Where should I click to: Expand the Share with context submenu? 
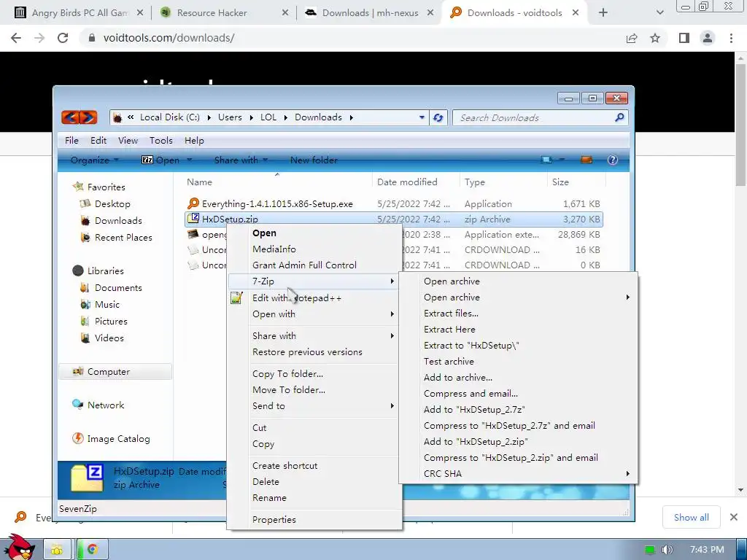coord(392,335)
